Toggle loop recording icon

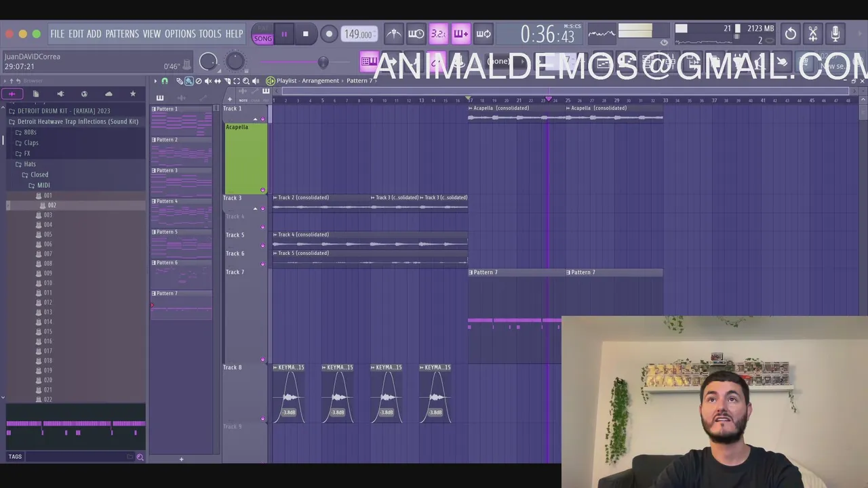click(x=484, y=34)
